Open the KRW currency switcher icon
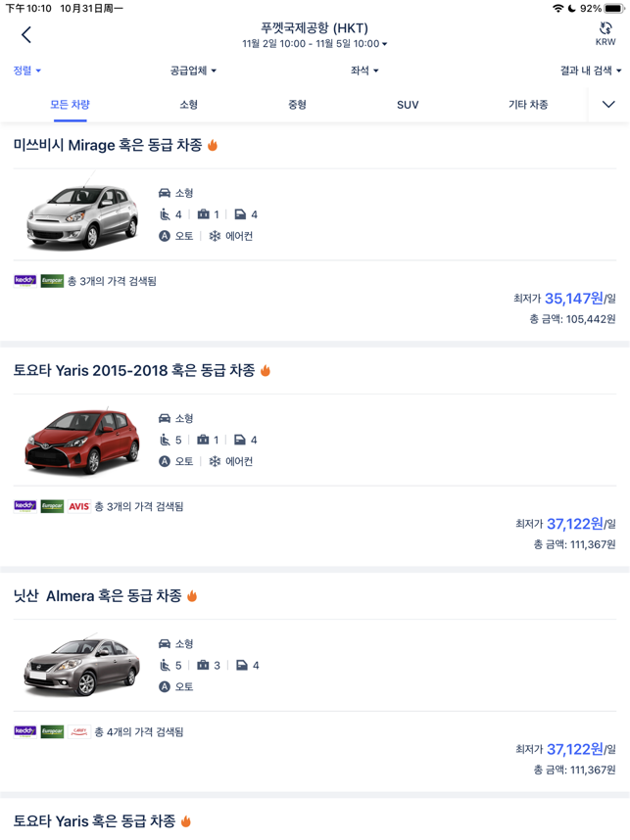Viewport: 630px width, 840px height. pyautogui.click(x=606, y=33)
